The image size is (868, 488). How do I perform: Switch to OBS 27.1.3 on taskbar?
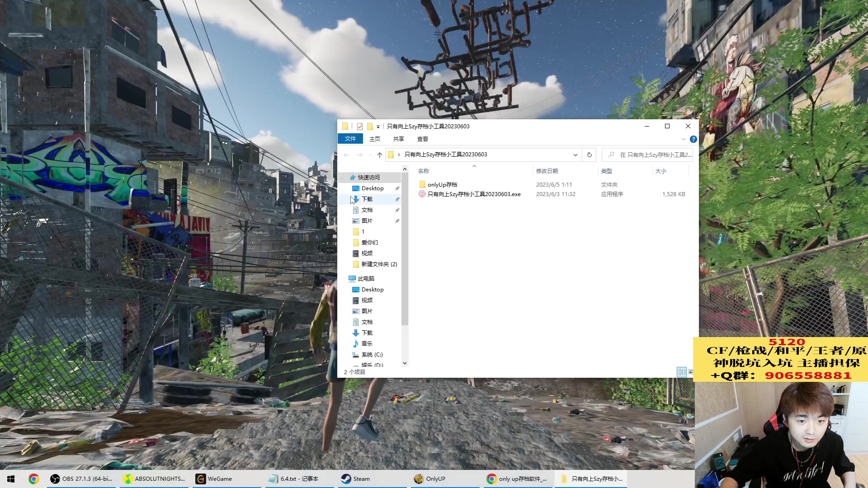82,479
